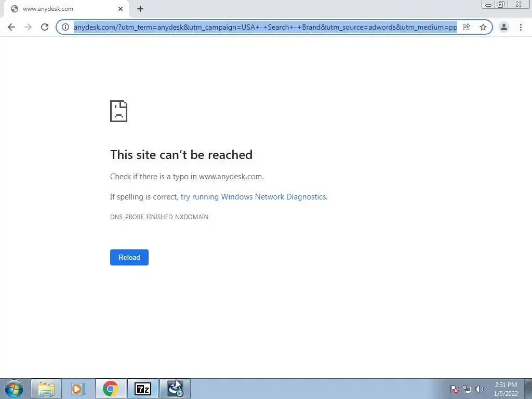The height and width of the screenshot is (399, 532).
Task: Go back to the previous page
Action: tap(11, 27)
